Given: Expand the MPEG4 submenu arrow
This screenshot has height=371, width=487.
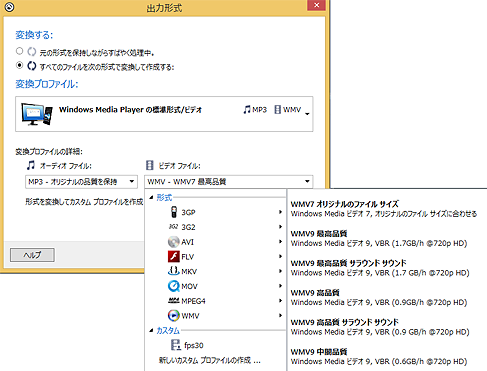Looking at the screenshot, I should (280, 300).
